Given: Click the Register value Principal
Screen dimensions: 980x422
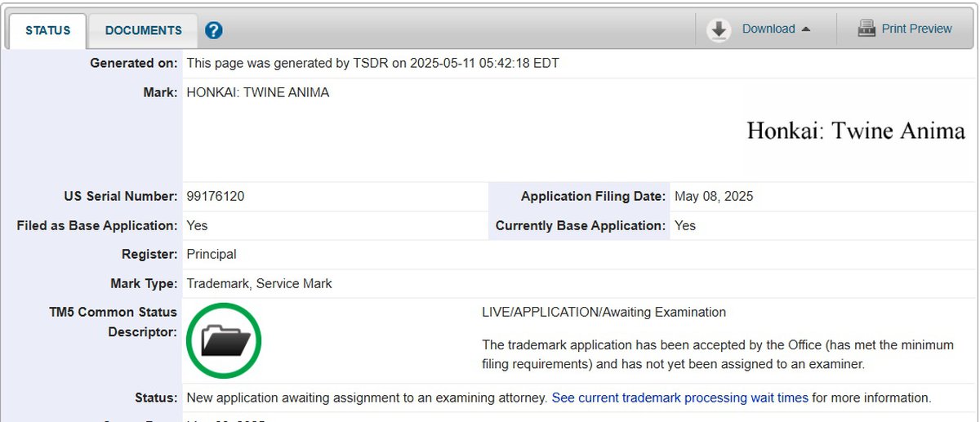Looking at the screenshot, I should point(212,255).
